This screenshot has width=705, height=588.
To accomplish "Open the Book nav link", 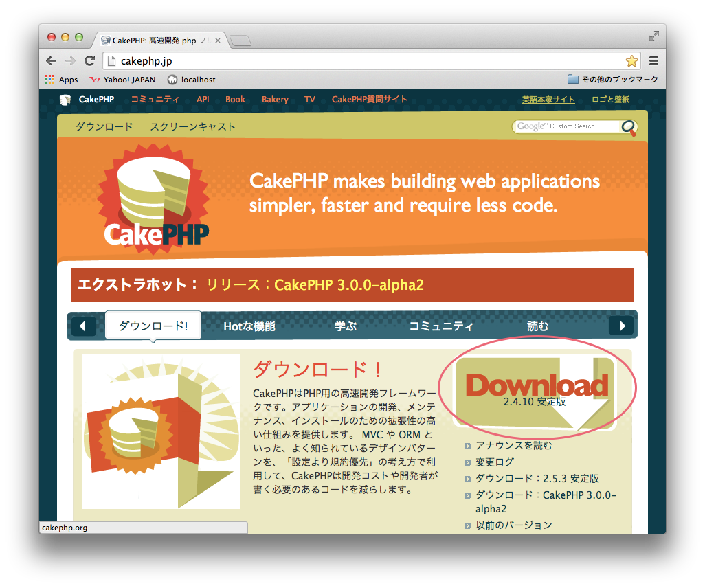I will 235,100.
